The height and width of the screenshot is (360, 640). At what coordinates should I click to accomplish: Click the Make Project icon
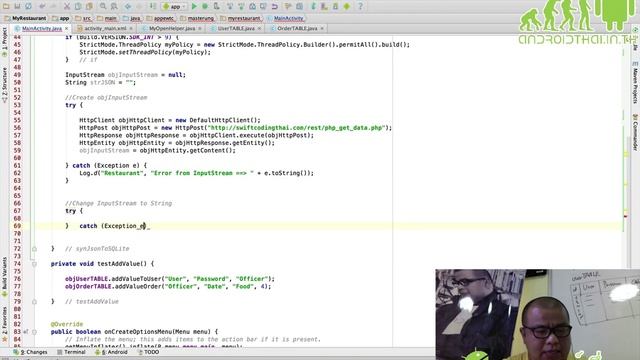coord(153,6)
